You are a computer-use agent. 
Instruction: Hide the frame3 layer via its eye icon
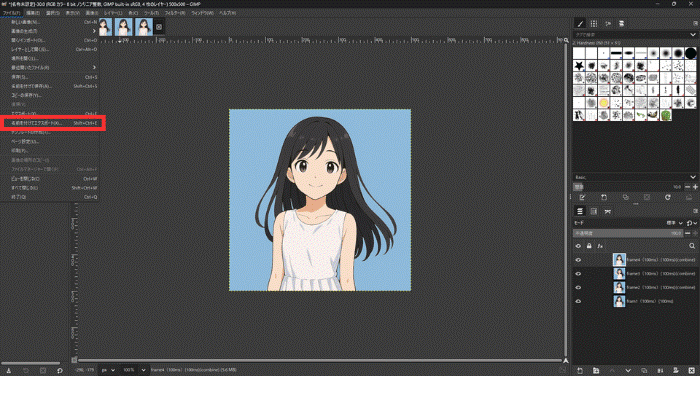pyautogui.click(x=578, y=274)
